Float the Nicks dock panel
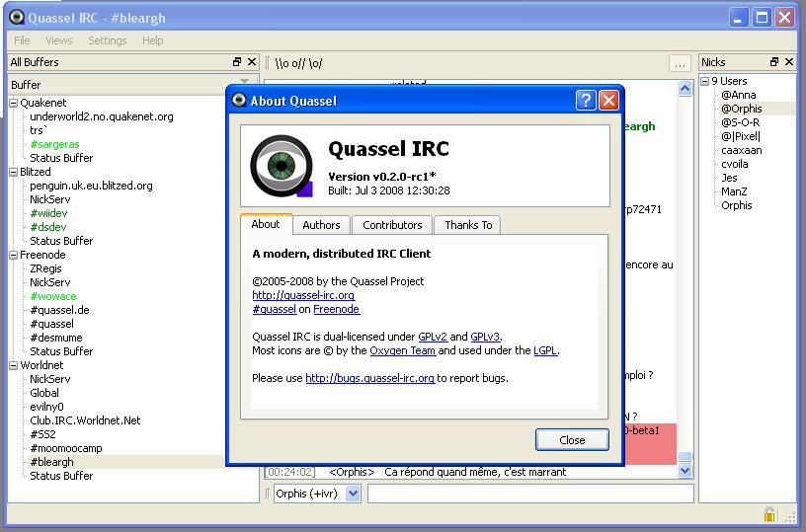 [774, 61]
